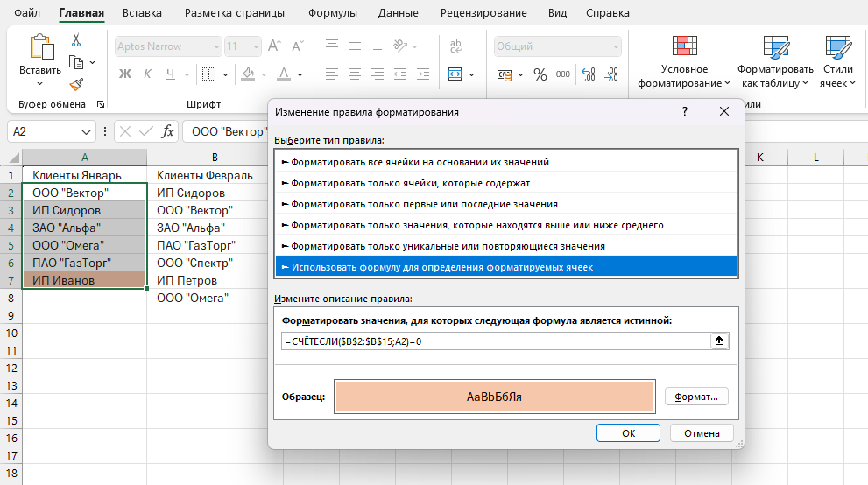Toggle bold (Ж) formatting
The image size is (868, 485).
[x=124, y=74]
